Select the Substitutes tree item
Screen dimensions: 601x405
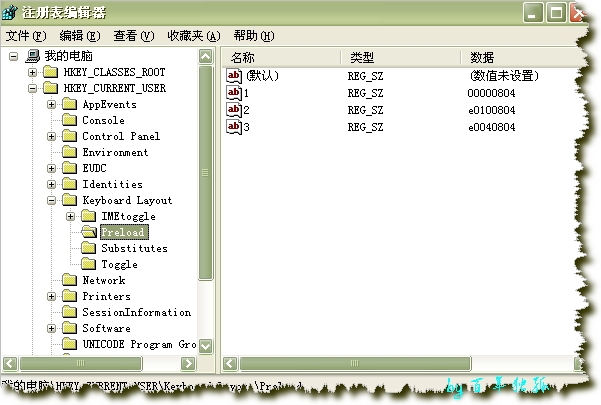(x=134, y=248)
